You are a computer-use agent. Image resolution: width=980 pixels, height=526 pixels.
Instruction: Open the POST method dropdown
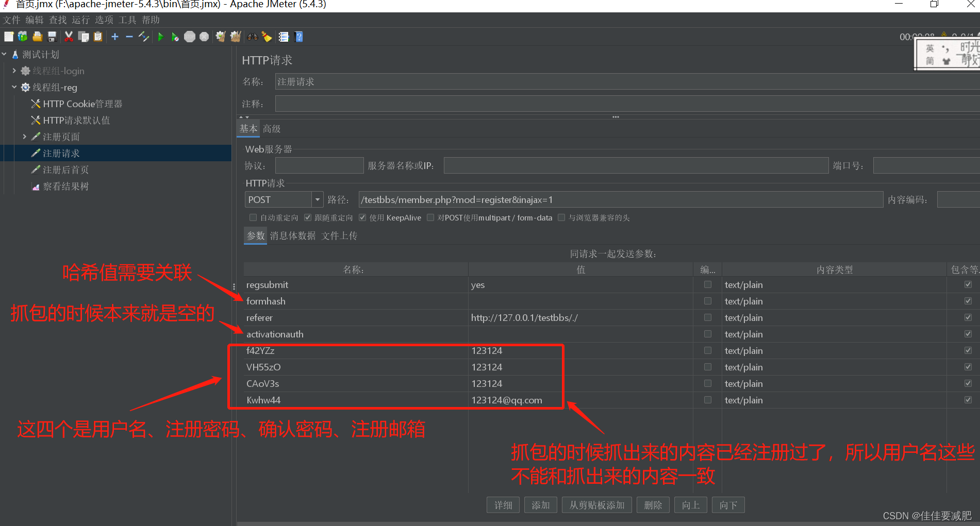[317, 199]
